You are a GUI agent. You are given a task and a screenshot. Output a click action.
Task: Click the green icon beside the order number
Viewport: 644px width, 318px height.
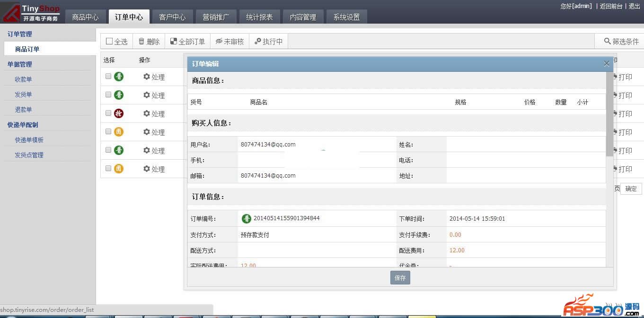coord(247,218)
